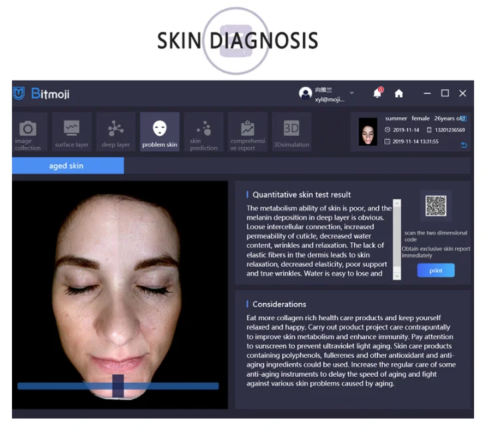Minimize the Bitmoji window
Viewport: 504px width, 438px height.
coord(427,93)
